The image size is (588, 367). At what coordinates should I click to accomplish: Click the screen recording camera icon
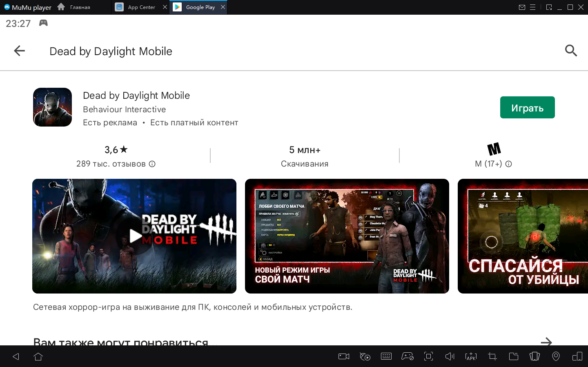click(344, 356)
